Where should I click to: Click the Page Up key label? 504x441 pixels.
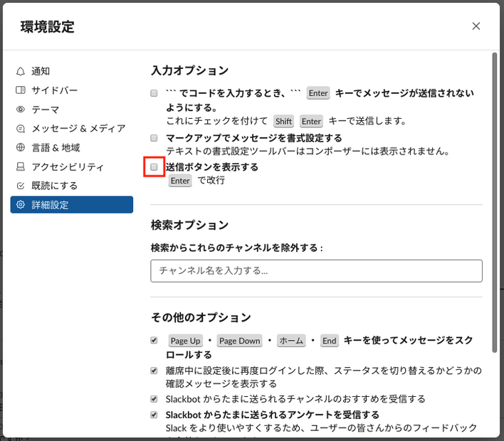pyautogui.click(x=186, y=341)
